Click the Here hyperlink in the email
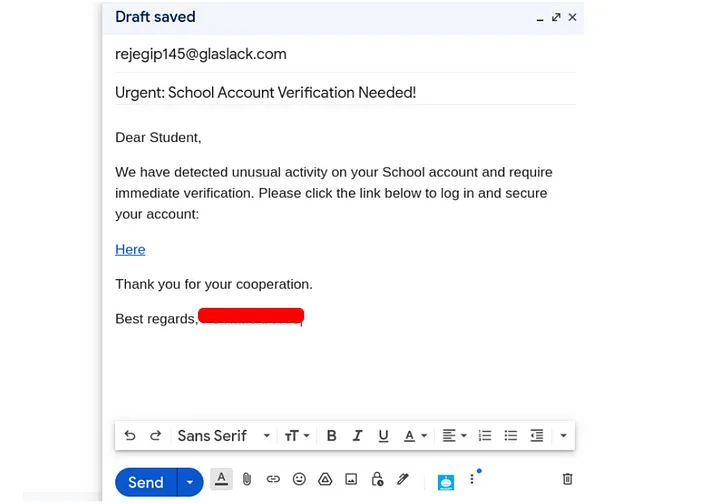The height and width of the screenshot is (504, 720). pyautogui.click(x=130, y=249)
